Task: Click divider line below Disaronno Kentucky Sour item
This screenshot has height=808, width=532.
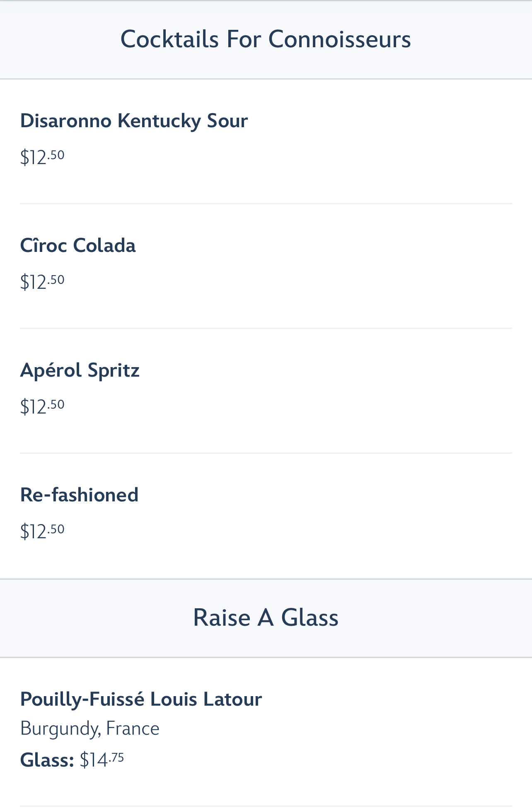Action: click(266, 204)
